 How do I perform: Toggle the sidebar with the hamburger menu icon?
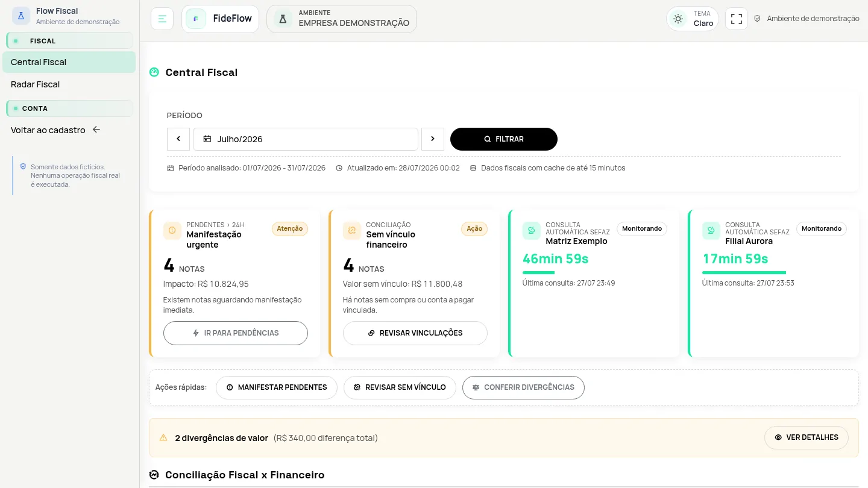(162, 19)
